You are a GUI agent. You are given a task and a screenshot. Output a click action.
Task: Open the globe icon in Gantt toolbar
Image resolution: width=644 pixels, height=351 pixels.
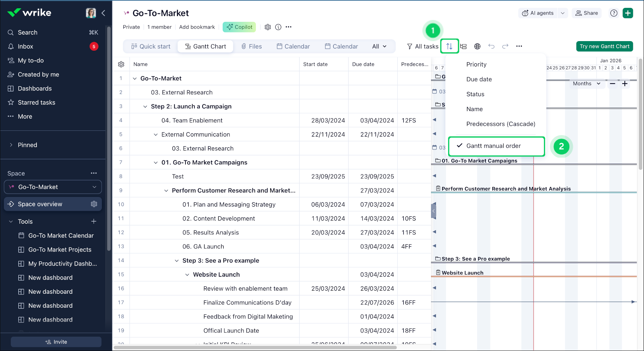[477, 46]
